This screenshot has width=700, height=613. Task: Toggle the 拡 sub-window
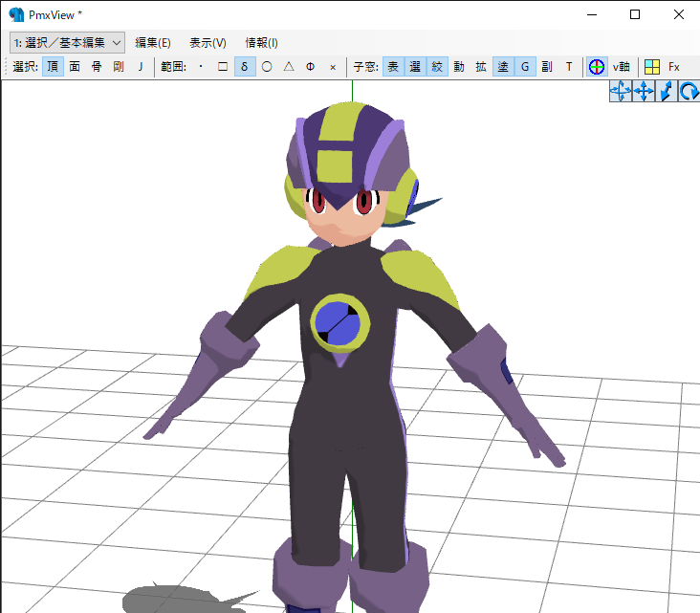[x=481, y=67]
